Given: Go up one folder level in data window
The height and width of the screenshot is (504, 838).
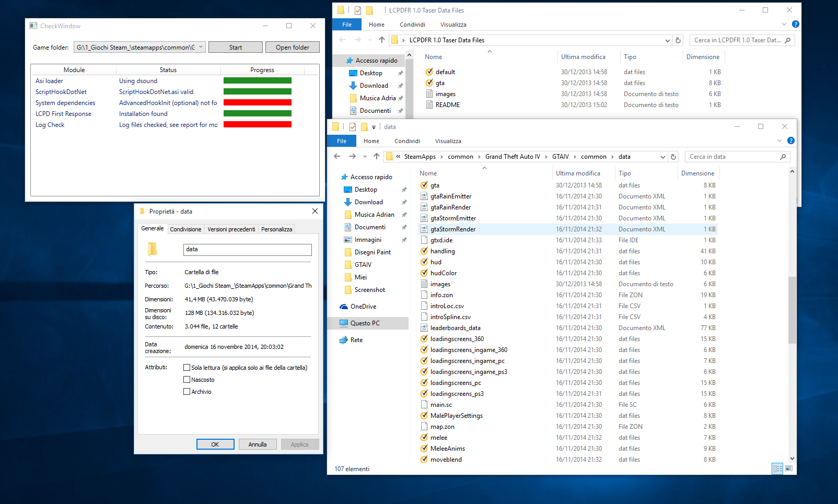Looking at the screenshot, I should pyautogui.click(x=376, y=157).
